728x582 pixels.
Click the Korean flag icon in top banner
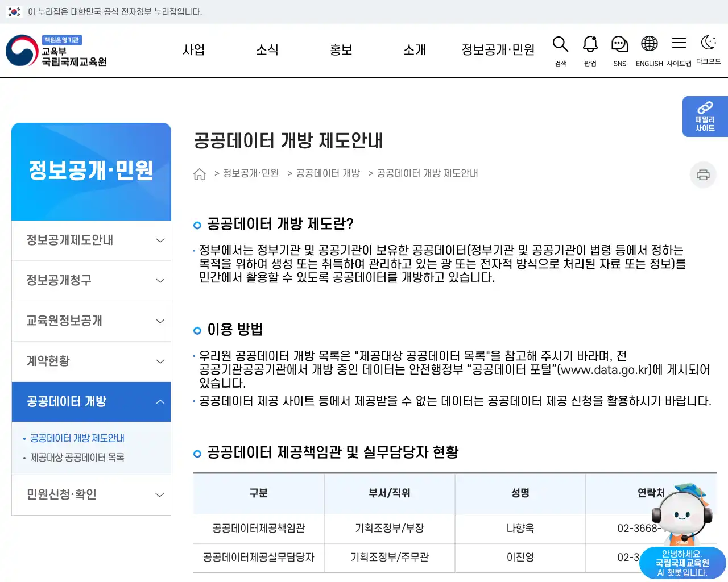[14, 11]
